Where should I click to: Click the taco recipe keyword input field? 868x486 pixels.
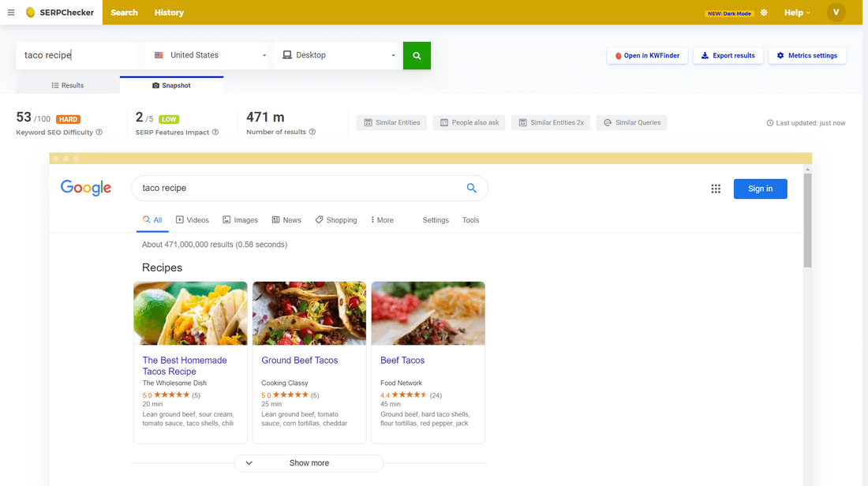coord(79,55)
